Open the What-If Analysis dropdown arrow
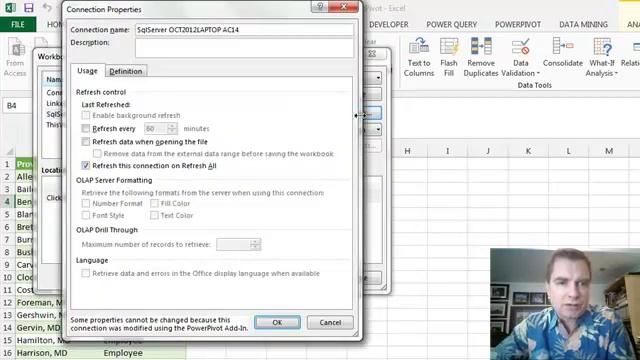The image size is (640, 360). pos(616,73)
